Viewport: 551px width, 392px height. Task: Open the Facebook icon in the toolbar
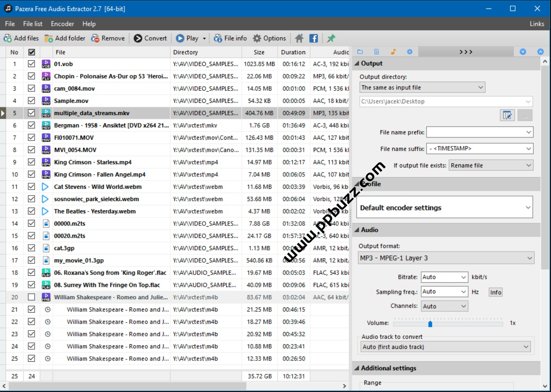pos(314,38)
